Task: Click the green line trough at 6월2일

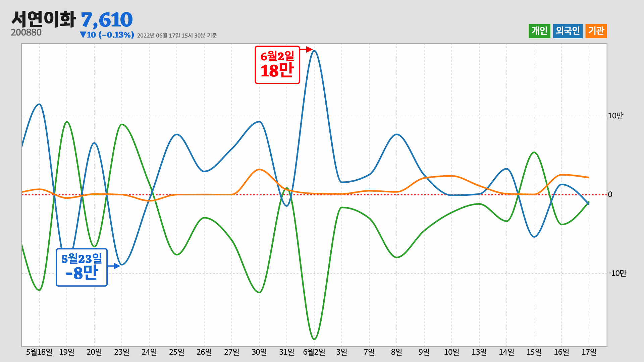Action: click(314, 339)
